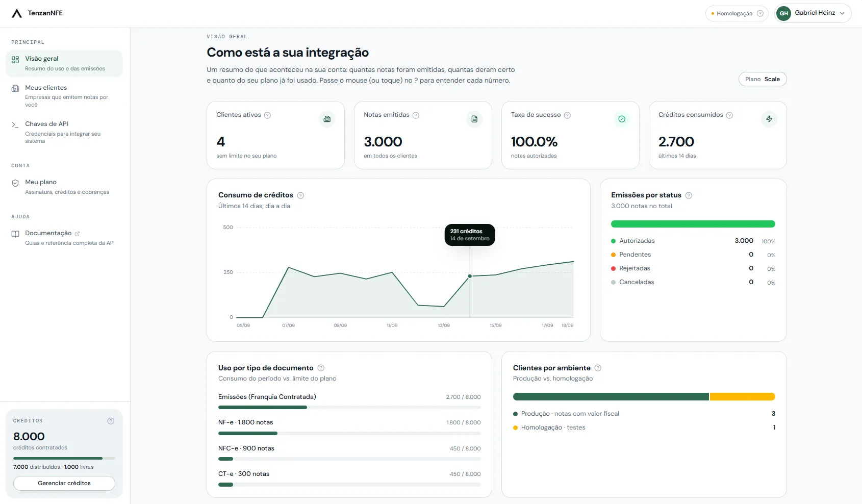The height and width of the screenshot is (504, 862).
Task: Click the CT-e · 300 notas label
Action: point(244,474)
